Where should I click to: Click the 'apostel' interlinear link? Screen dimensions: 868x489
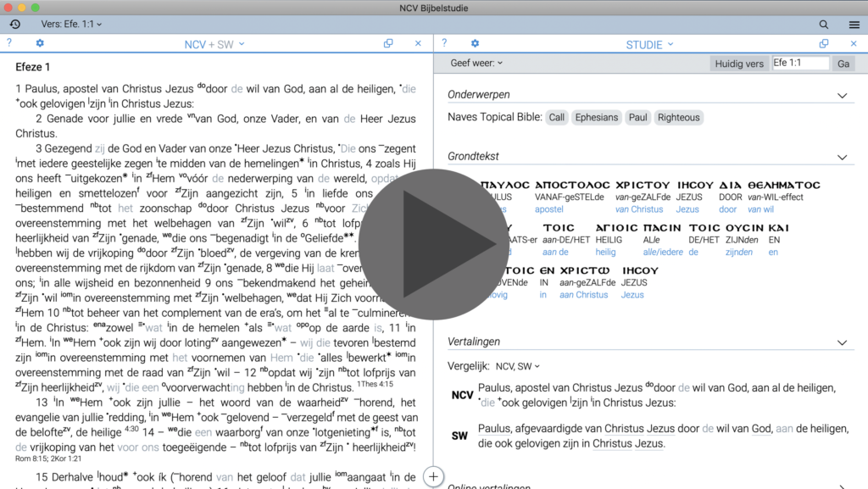pyautogui.click(x=548, y=209)
